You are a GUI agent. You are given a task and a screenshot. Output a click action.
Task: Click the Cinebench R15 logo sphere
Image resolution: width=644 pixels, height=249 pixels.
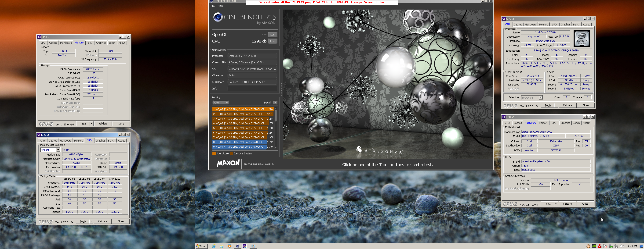(x=218, y=17)
